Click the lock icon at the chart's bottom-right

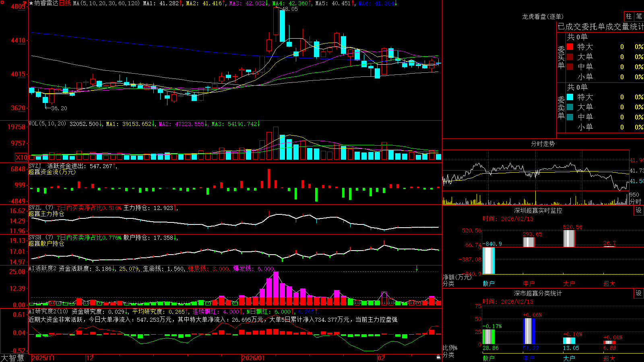pos(438,357)
